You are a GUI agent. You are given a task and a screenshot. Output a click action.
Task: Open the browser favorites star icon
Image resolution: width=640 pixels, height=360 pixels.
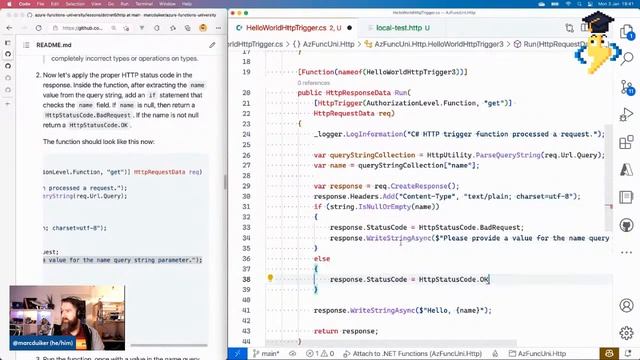click(x=173, y=28)
